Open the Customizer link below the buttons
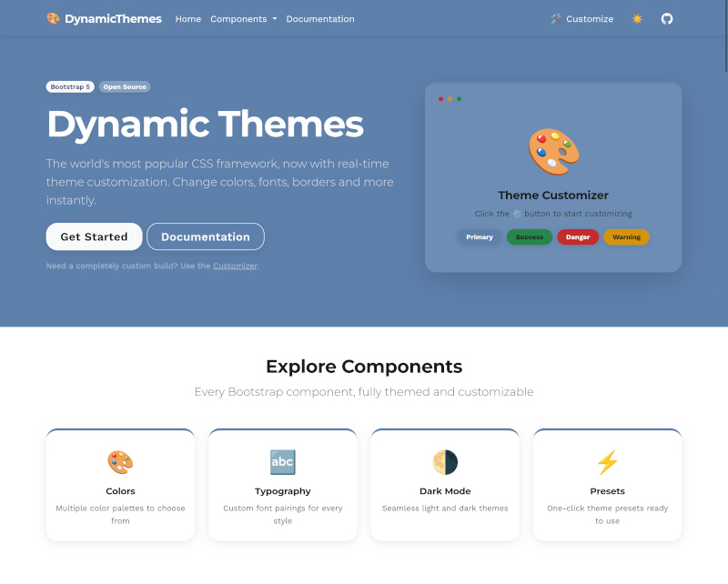The height and width of the screenshot is (584, 728). coord(235,266)
